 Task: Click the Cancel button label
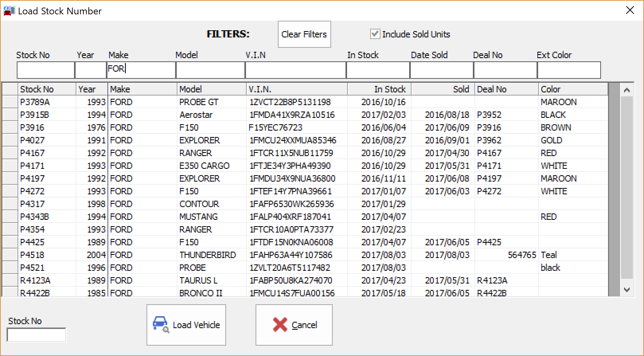pyautogui.click(x=304, y=325)
